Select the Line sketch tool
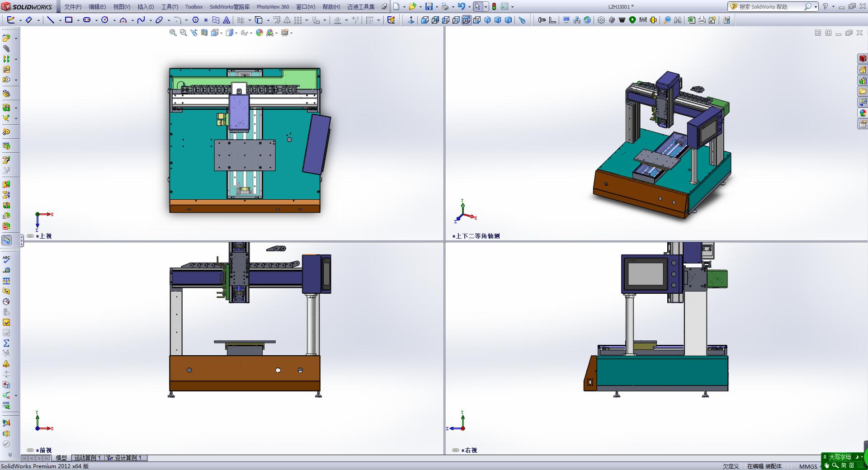 pyautogui.click(x=51, y=20)
